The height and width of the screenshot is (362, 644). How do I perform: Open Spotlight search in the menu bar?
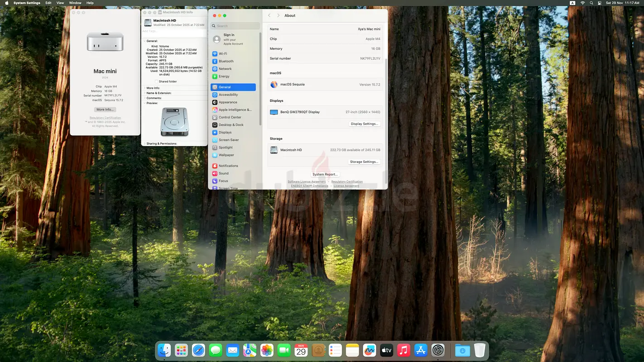coord(591,3)
